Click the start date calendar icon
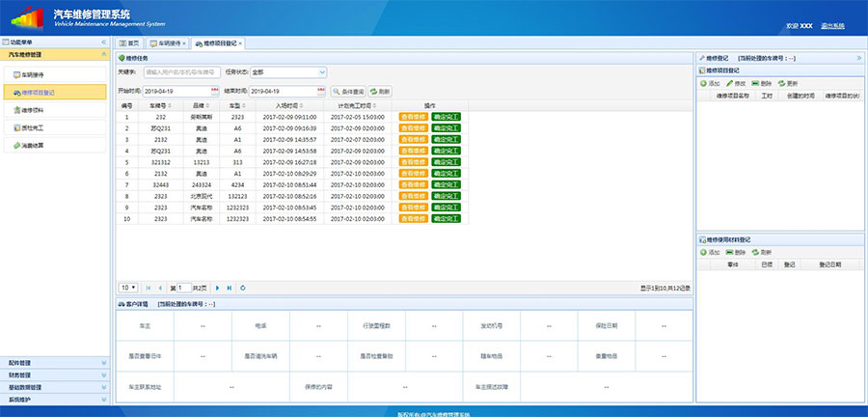This screenshot has height=417, width=868. pyautogui.click(x=216, y=91)
